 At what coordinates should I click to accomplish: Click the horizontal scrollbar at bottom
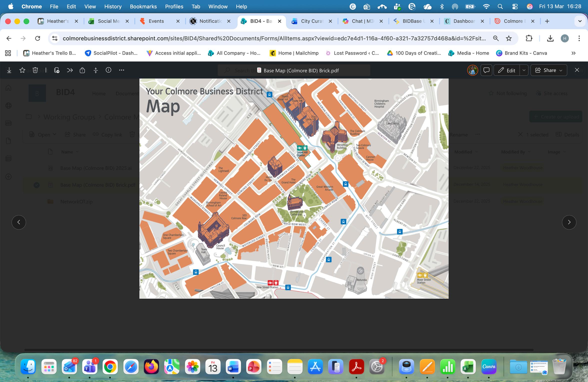pyautogui.click(x=279, y=350)
